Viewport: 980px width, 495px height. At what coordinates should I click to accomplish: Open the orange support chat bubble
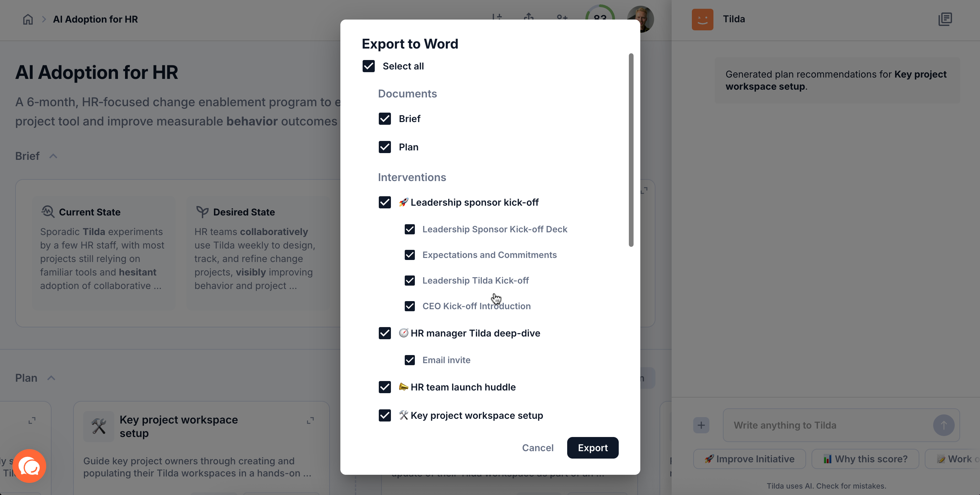(x=29, y=466)
